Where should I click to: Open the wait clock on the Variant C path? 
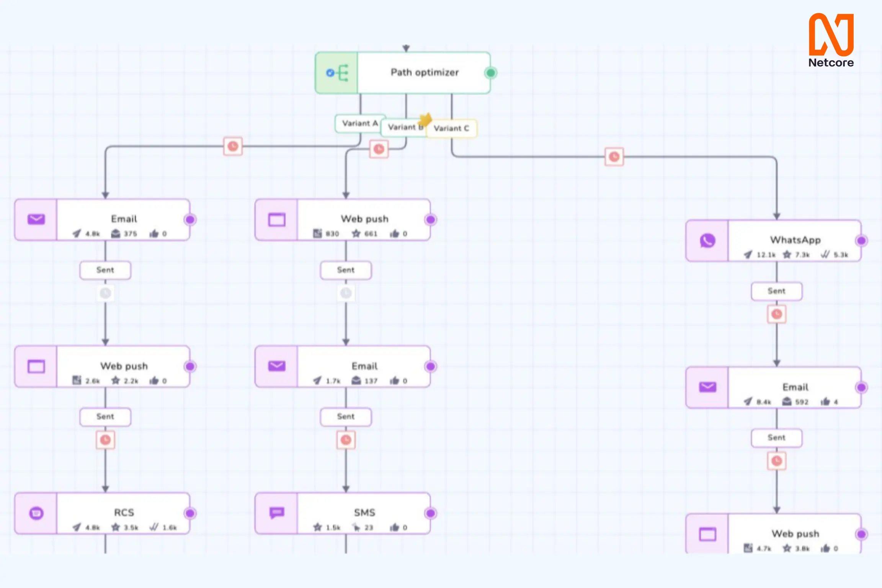point(614,157)
